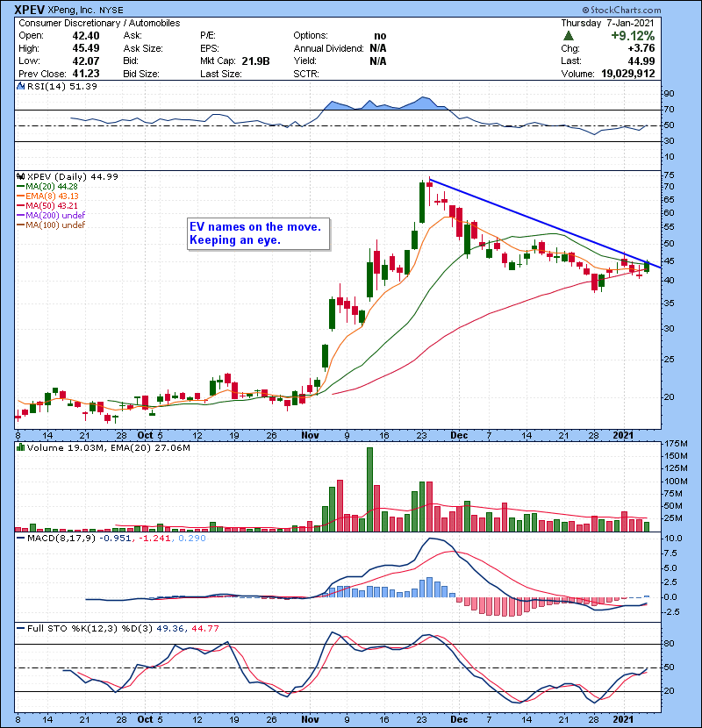This screenshot has height=728, width=702.
Task: Click the green up-triangle price change icon
Action: tap(569, 36)
